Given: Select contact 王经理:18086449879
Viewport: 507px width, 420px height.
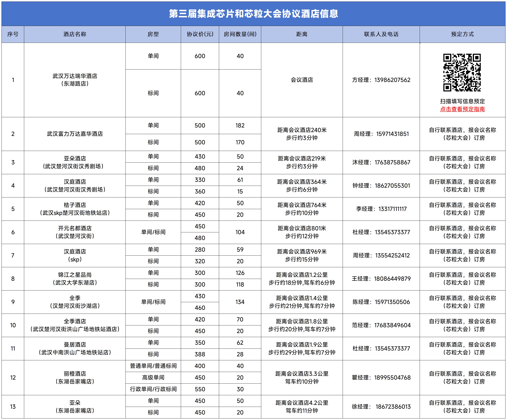Looking at the screenshot, I should pos(381,279).
